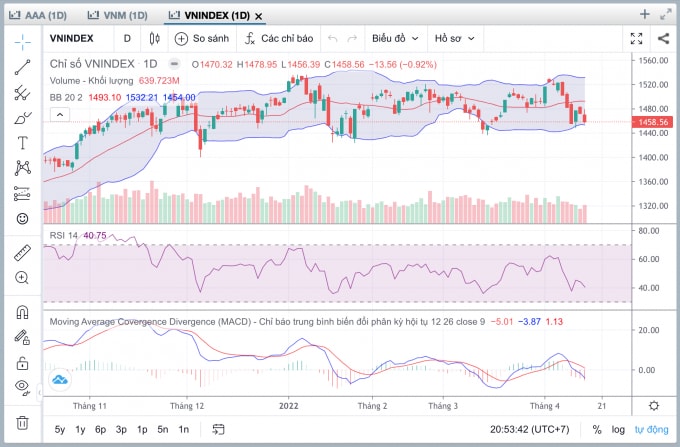This screenshot has width=680, height=447.
Task: Toggle the percent scale option
Action: point(597,429)
